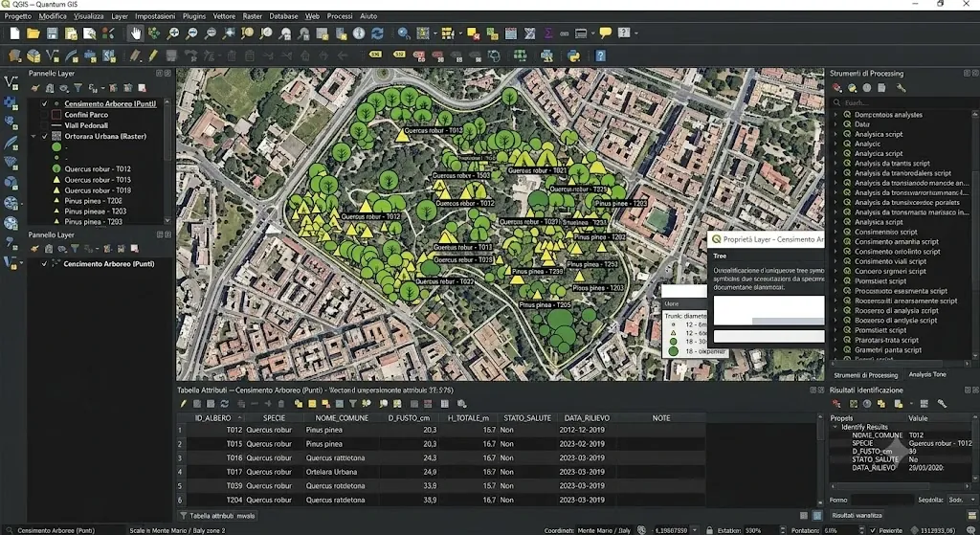
Task: Click the Tabella attributi mwala filter button
Action: tap(217, 516)
